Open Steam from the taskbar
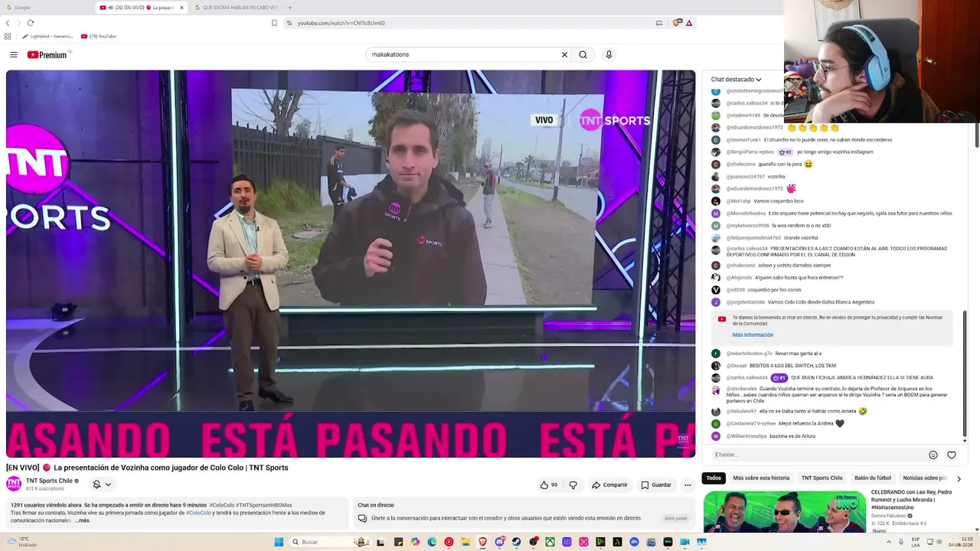This screenshot has height=551, width=980. (x=517, y=542)
